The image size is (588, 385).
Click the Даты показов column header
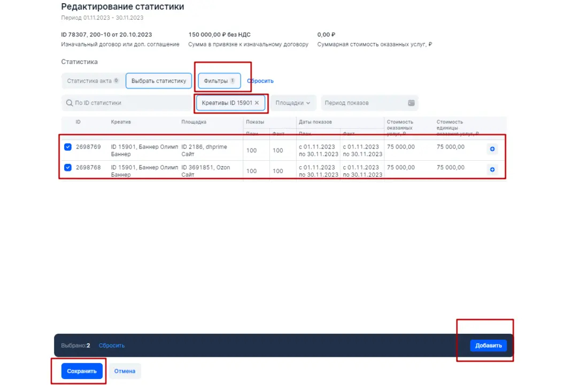click(x=315, y=122)
